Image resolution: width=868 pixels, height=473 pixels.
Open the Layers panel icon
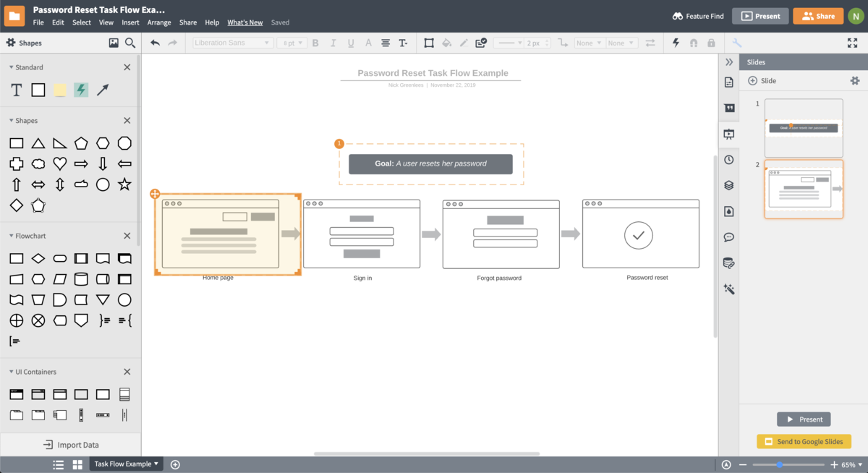click(728, 186)
